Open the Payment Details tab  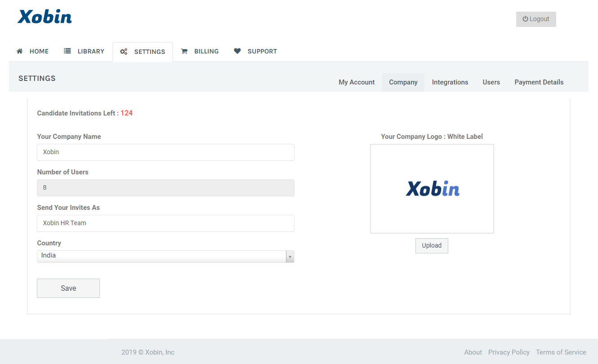coord(539,82)
